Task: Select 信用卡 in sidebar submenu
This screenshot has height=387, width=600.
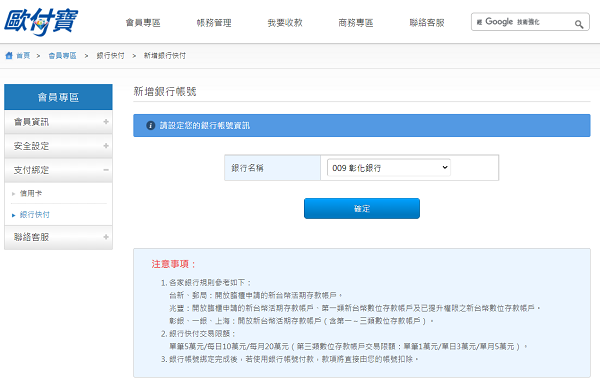Action: click(x=31, y=193)
